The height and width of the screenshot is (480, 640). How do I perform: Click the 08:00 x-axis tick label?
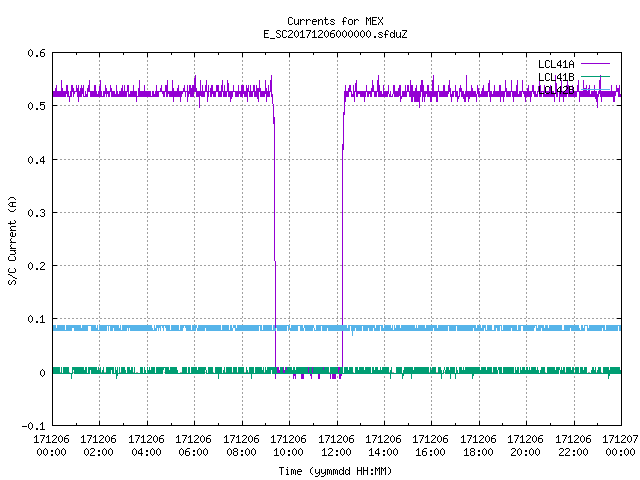click(241, 452)
